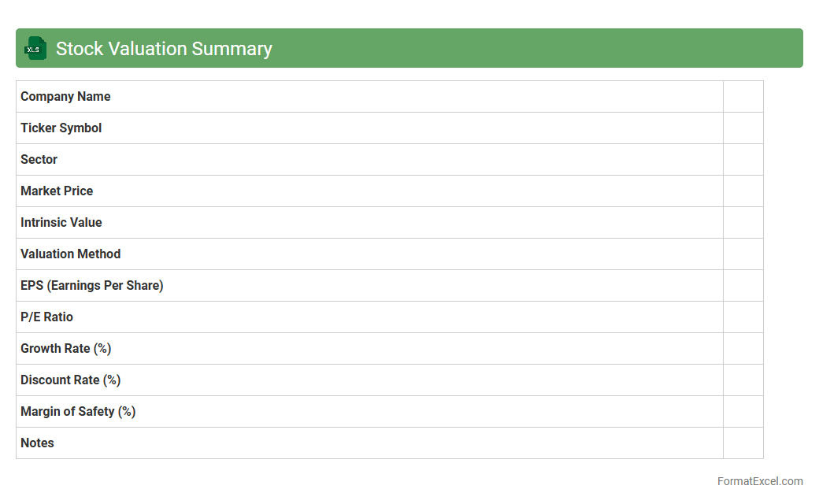Click the empty value cell beside Ticker Symbol
This screenshot has height=504, width=819.
743,128
